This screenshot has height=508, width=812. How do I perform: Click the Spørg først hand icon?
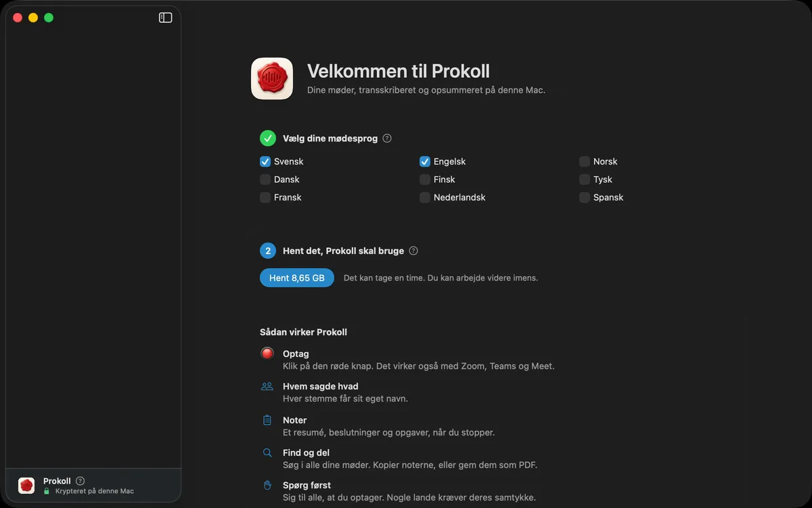[x=267, y=485]
